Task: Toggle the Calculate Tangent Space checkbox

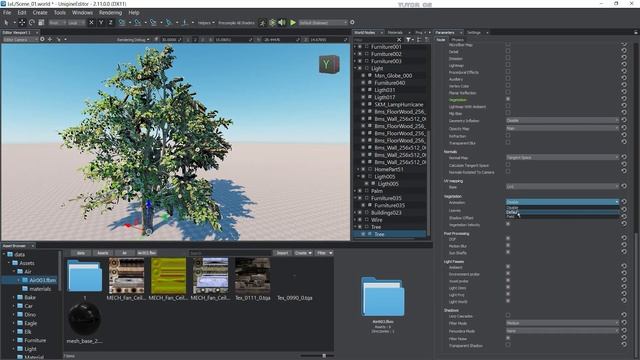Action: click(508, 165)
